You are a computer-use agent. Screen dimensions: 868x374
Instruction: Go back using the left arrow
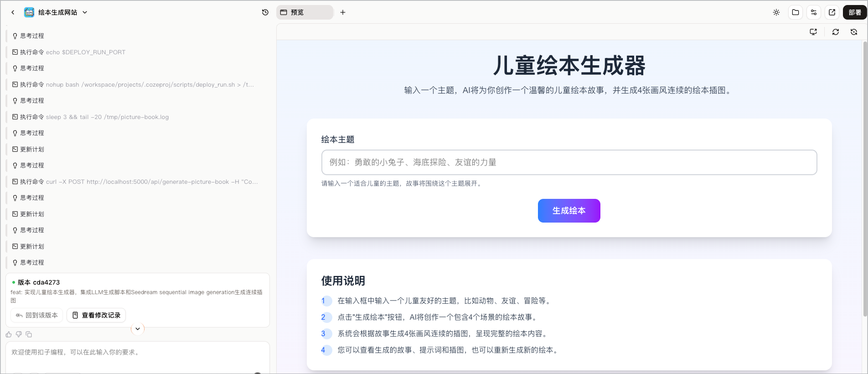13,12
